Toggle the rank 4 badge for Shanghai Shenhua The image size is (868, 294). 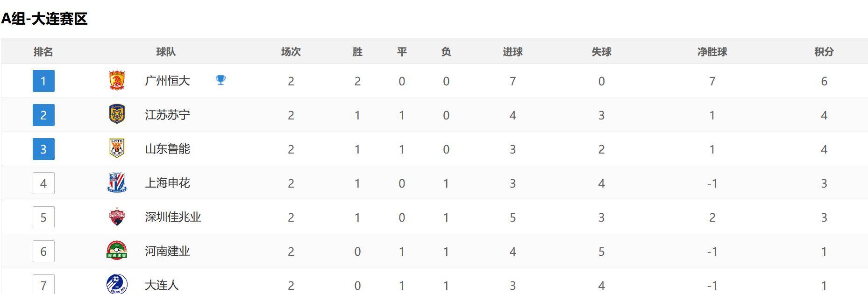[43, 182]
